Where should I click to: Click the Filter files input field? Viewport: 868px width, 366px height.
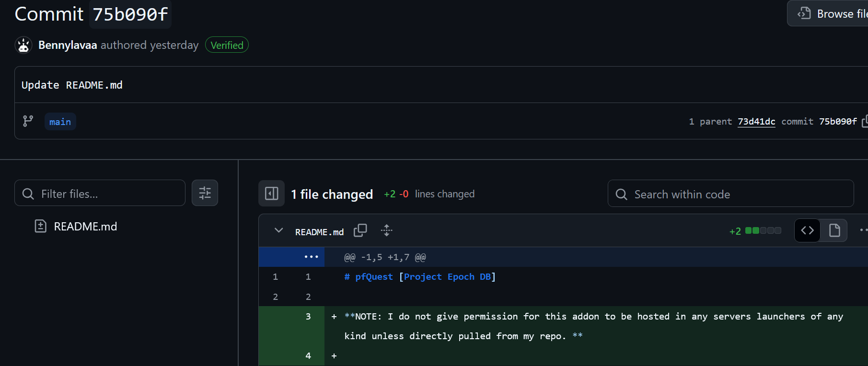pyautogui.click(x=100, y=193)
